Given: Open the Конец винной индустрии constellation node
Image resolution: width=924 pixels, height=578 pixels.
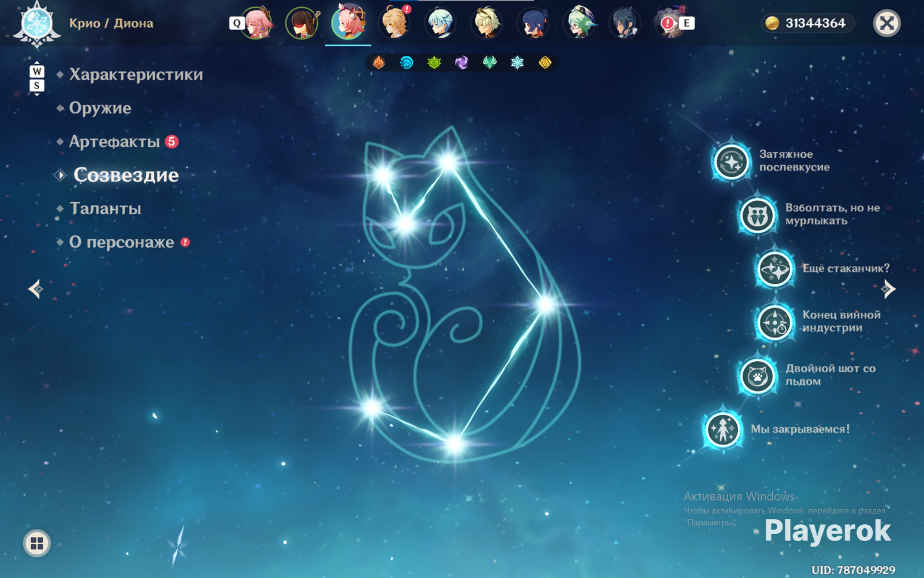Looking at the screenshot, I should click(x=774, y=322).
